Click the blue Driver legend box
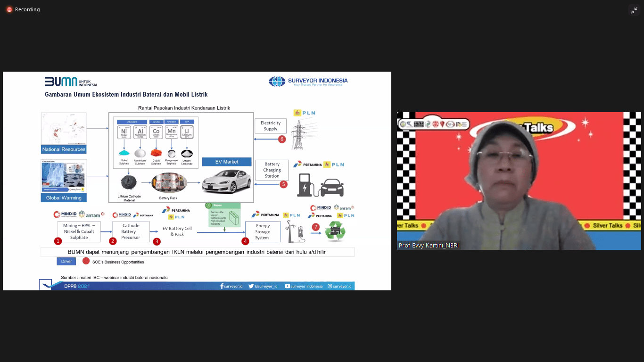 point(66,261)
